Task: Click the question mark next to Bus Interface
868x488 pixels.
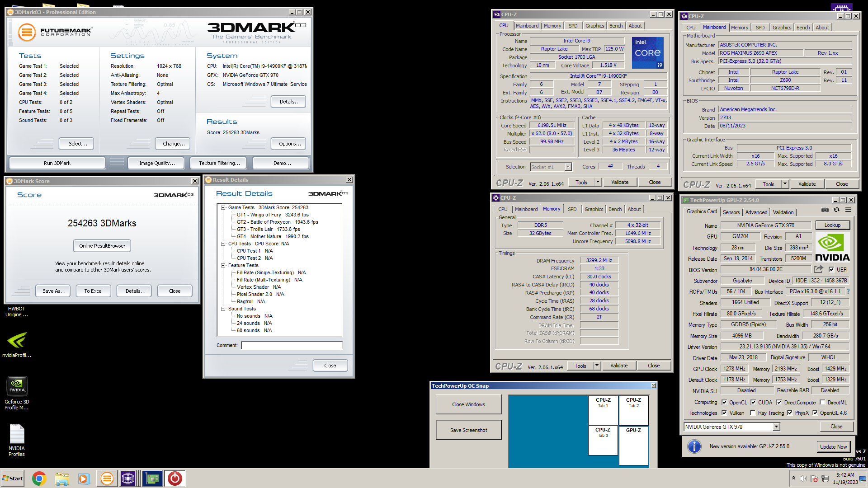Action: (848, 291)
